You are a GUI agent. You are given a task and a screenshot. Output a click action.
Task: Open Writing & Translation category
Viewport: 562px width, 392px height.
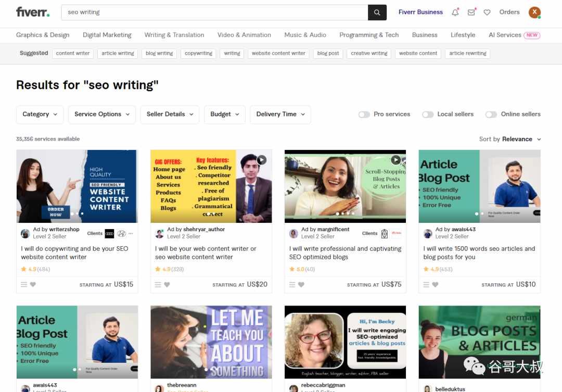pyautogui.click(x=174, y=35)
